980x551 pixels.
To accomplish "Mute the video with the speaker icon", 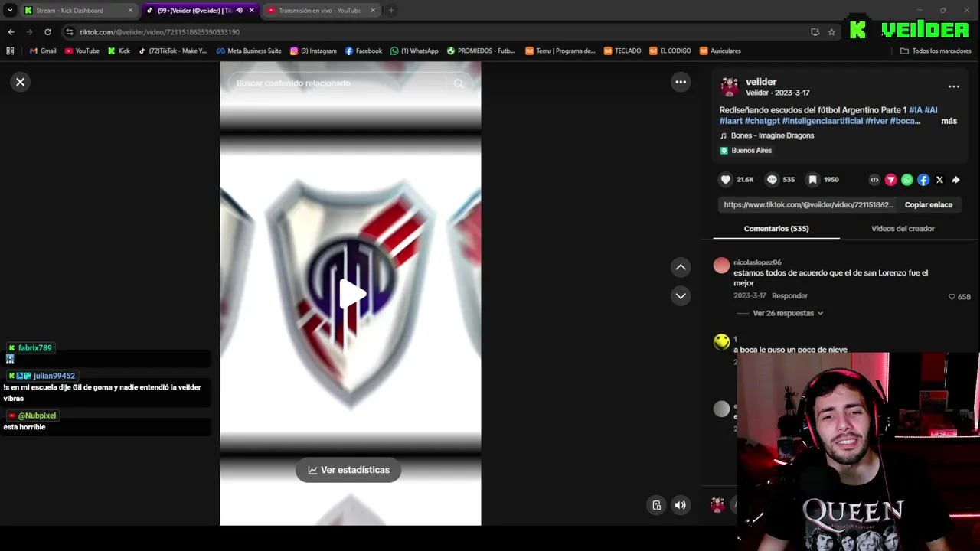I will click(680, 505).
